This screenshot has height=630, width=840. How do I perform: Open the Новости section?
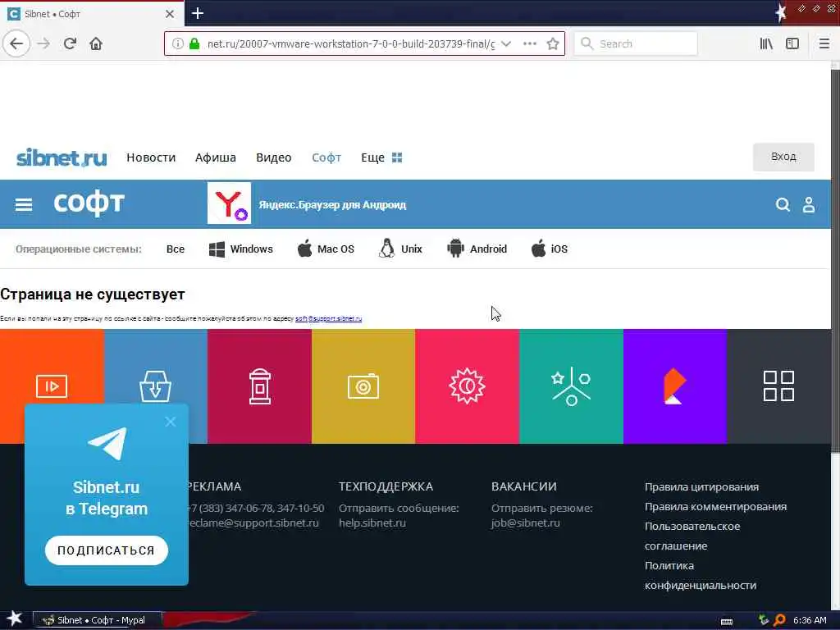click(x=151, y=157)
